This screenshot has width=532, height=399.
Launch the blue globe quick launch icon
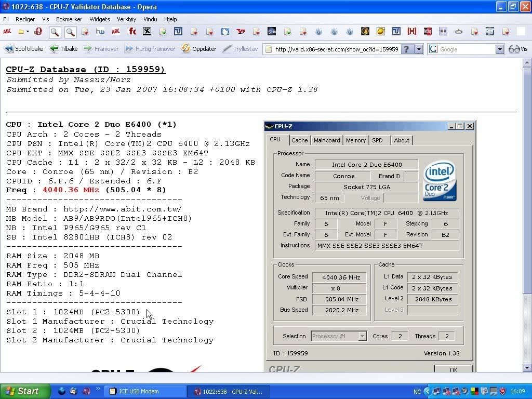tap(61, 391)
